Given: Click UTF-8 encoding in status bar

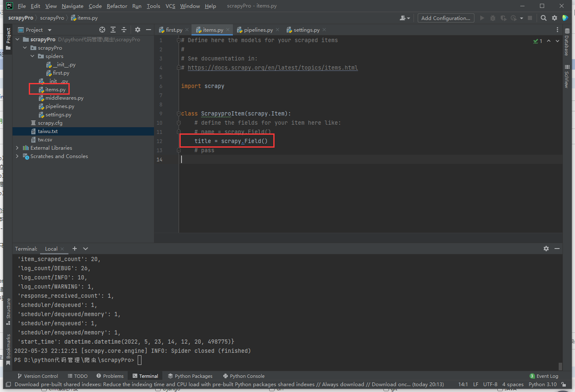Looking at the screenshot, I should [490, 384].
